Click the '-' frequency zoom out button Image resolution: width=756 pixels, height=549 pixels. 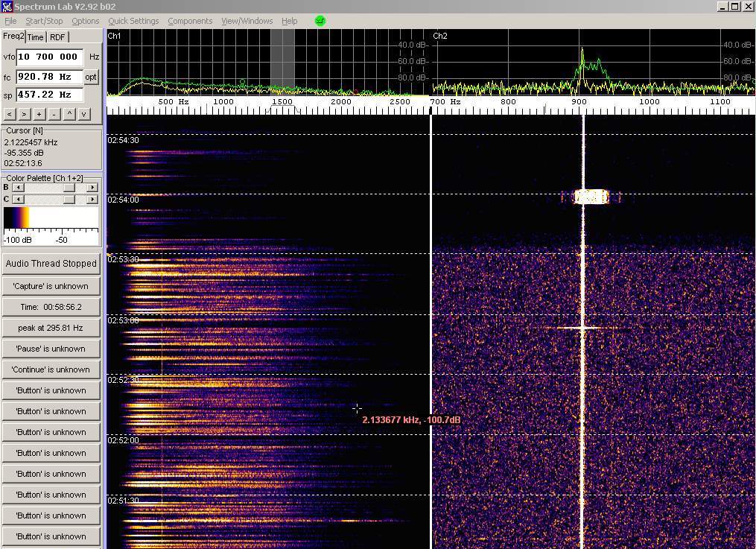tap(54, 114)
